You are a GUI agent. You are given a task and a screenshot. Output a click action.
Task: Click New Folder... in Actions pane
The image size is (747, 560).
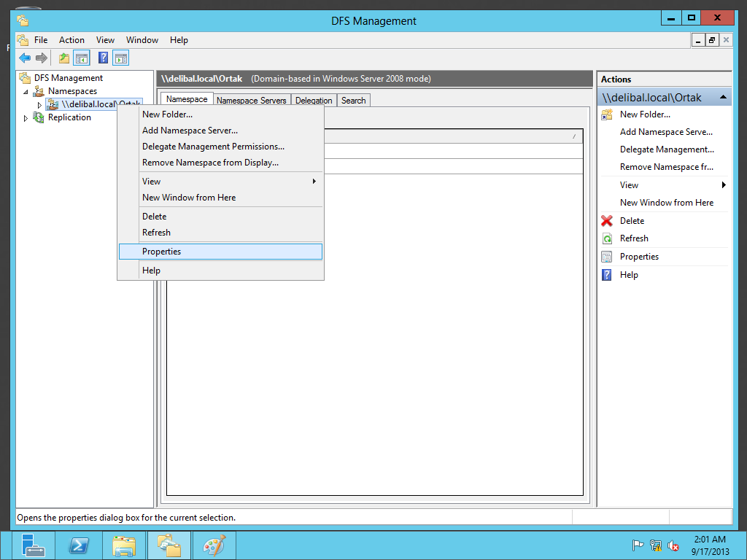[645, 114]
